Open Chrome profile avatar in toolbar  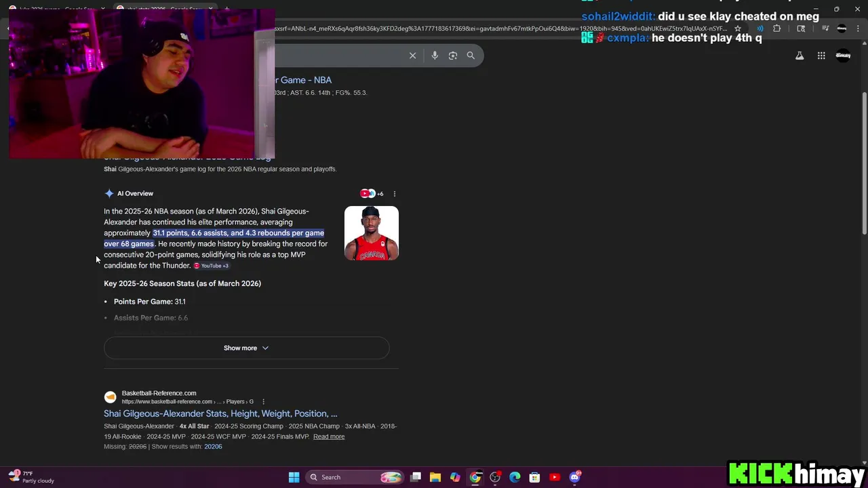tap(842, 28)
